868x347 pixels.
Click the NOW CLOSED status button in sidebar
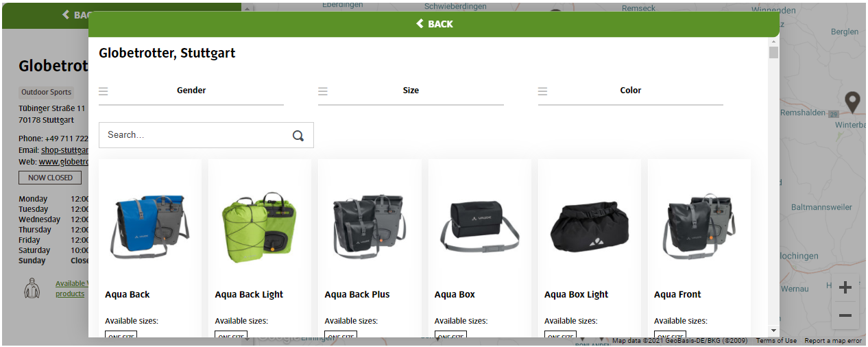pyautogui.click(x=50, y=178)
